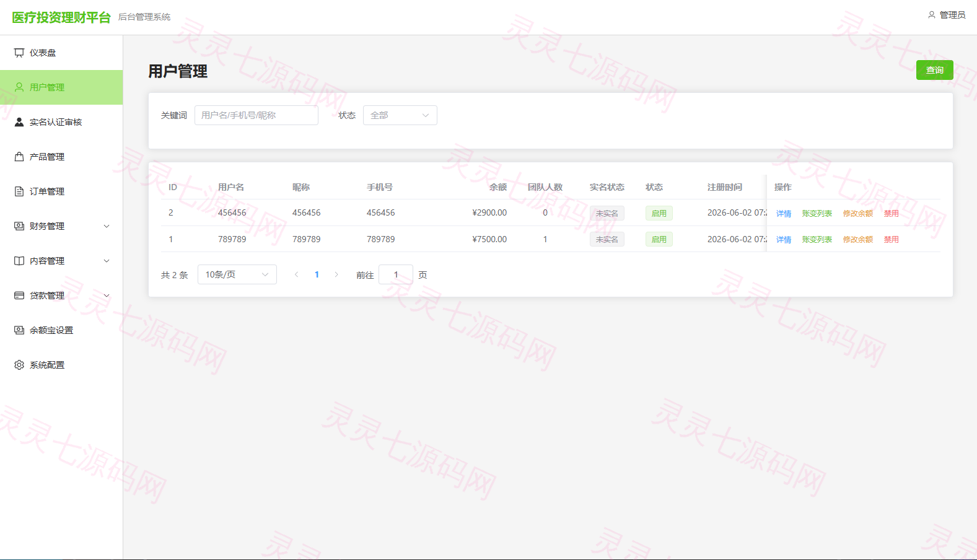Click the previous page arrow in pagination

(x=297, y=274)
